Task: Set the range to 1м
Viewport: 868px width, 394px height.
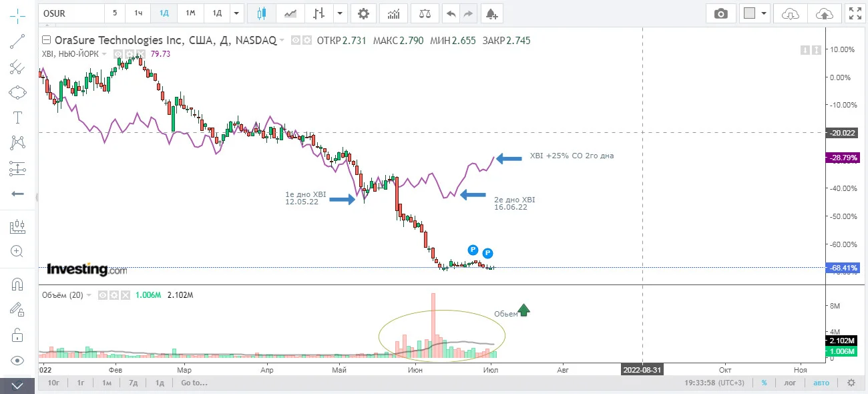Action: click(x=107, y=383)
